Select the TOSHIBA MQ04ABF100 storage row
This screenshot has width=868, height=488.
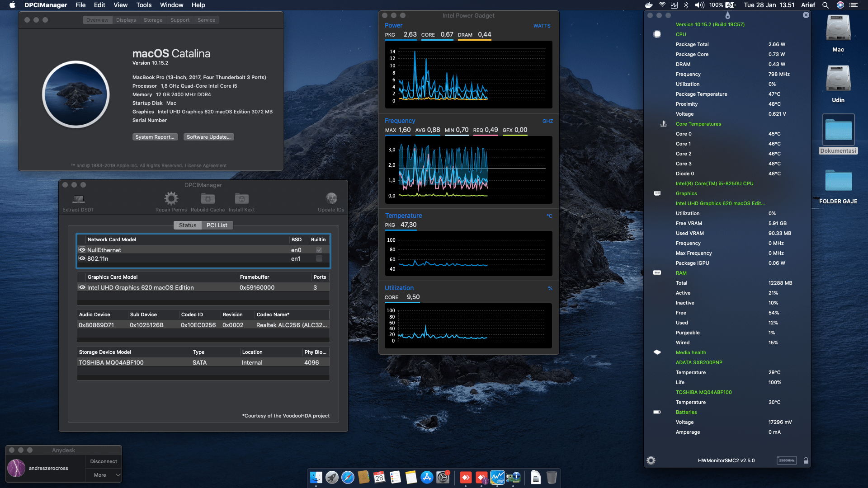(203, 362)
